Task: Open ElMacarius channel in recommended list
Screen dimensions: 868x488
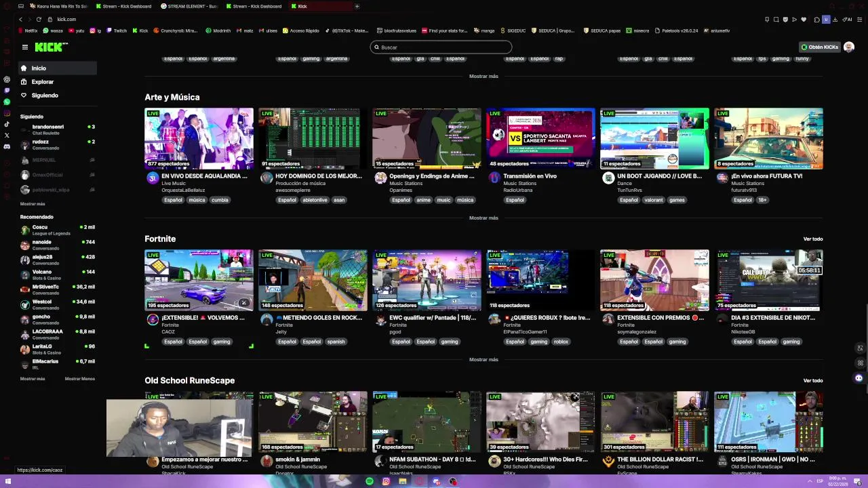Action: click(x=57, y=364)
